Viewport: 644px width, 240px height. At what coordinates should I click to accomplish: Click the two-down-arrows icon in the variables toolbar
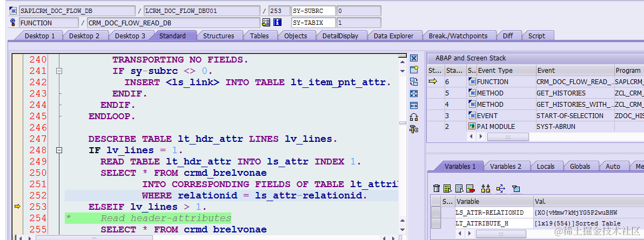(486, 188)
